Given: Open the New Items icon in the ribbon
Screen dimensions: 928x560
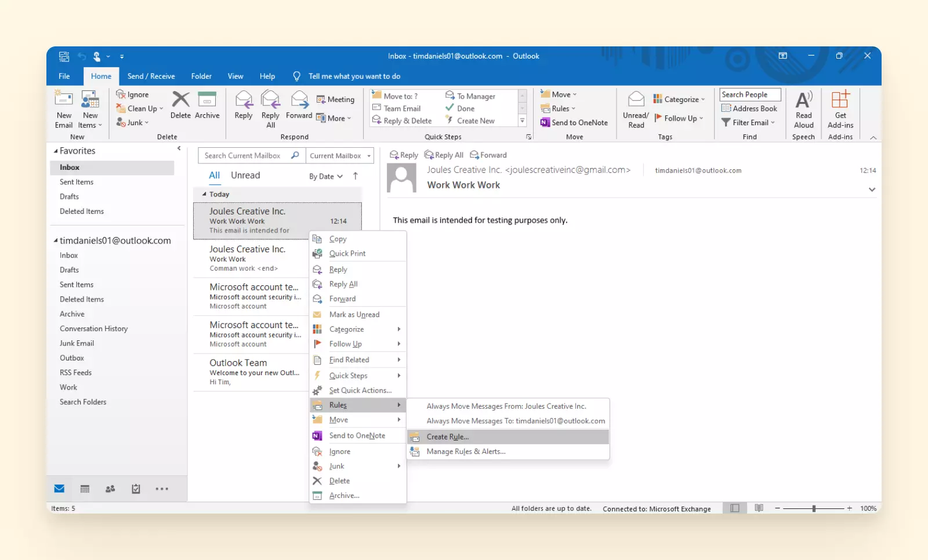Looking at the screenshot, I should coord(90,109).
